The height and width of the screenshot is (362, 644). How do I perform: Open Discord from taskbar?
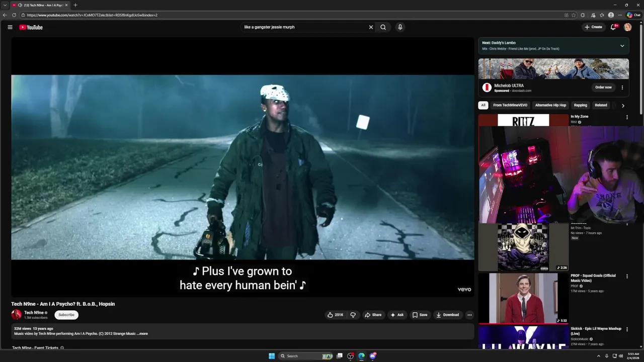coord(373,356)
